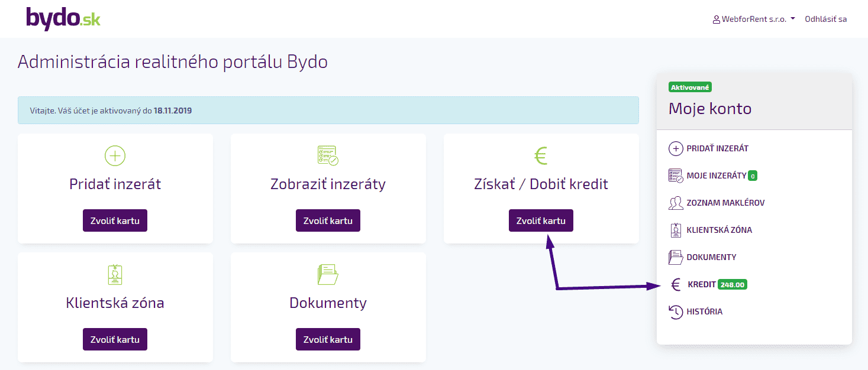The image size is (868, 370).
Task: Open Moje inzeráty via its list icon
Action: tap(675, 176)
